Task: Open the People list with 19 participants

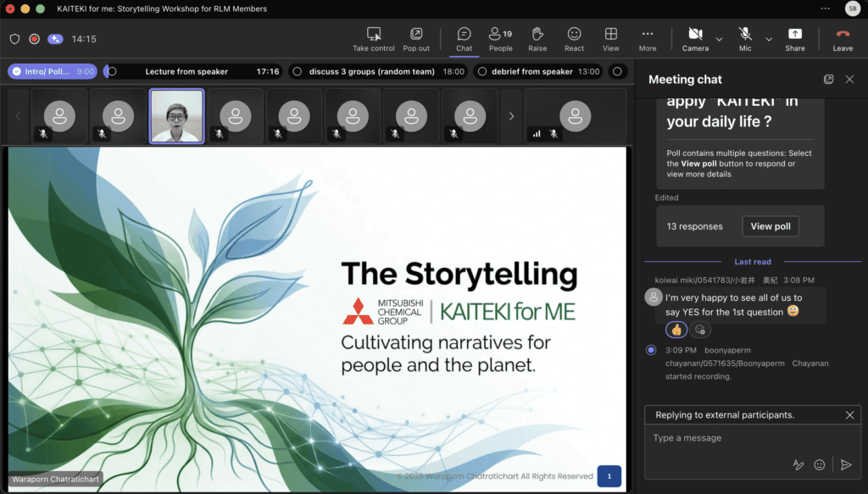Action: (500, 39)
